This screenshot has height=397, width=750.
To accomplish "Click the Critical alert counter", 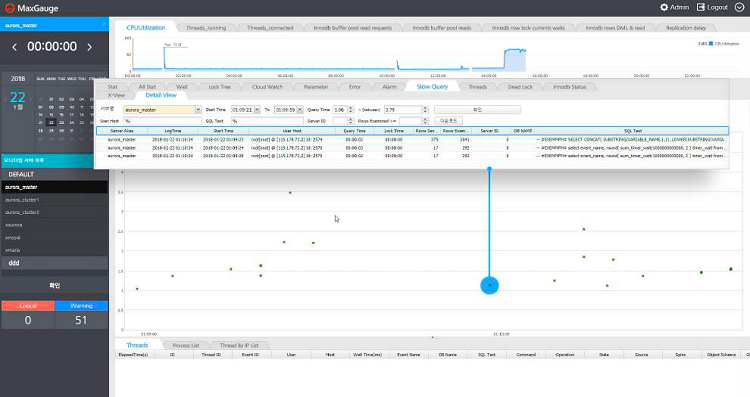I will tap(28, 315).
